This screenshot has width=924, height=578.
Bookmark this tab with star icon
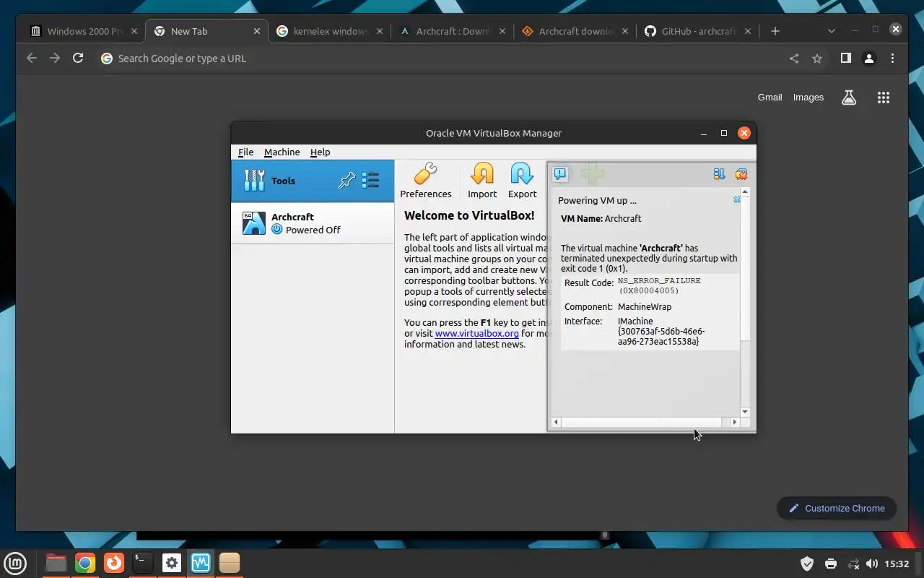click(817, 59)
